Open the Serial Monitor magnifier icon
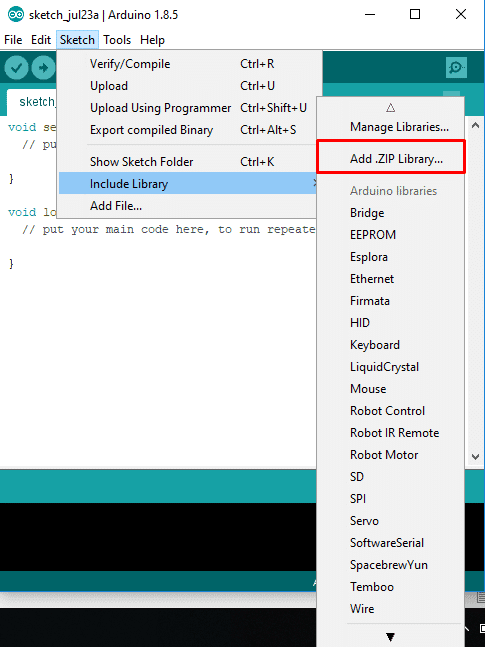Viewport: 485px width, 647px height. coord(457,68)
